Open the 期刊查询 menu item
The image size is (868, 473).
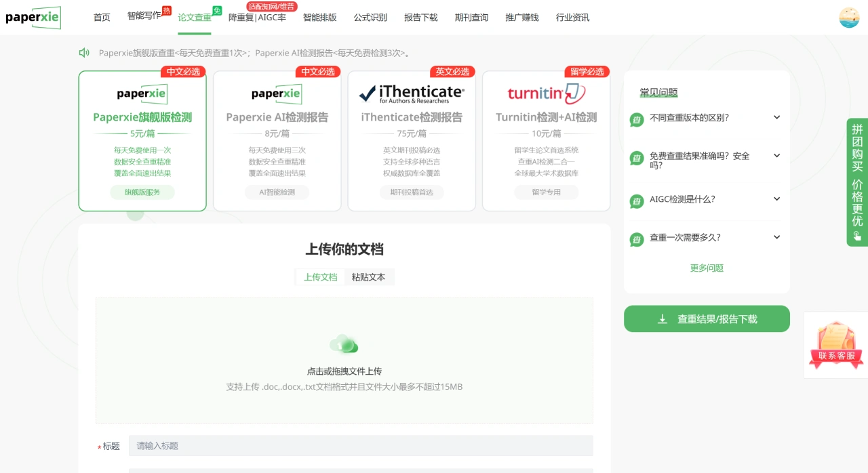tap(471, 18)
